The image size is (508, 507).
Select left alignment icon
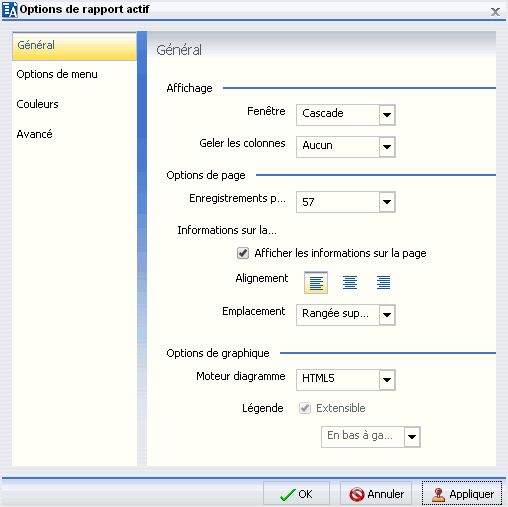coord(316,283)
